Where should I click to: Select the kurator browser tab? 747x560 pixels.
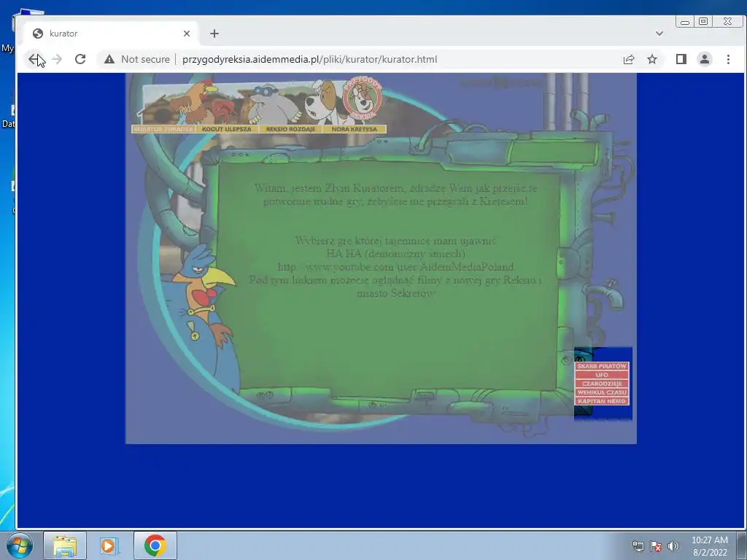(111, 34)
